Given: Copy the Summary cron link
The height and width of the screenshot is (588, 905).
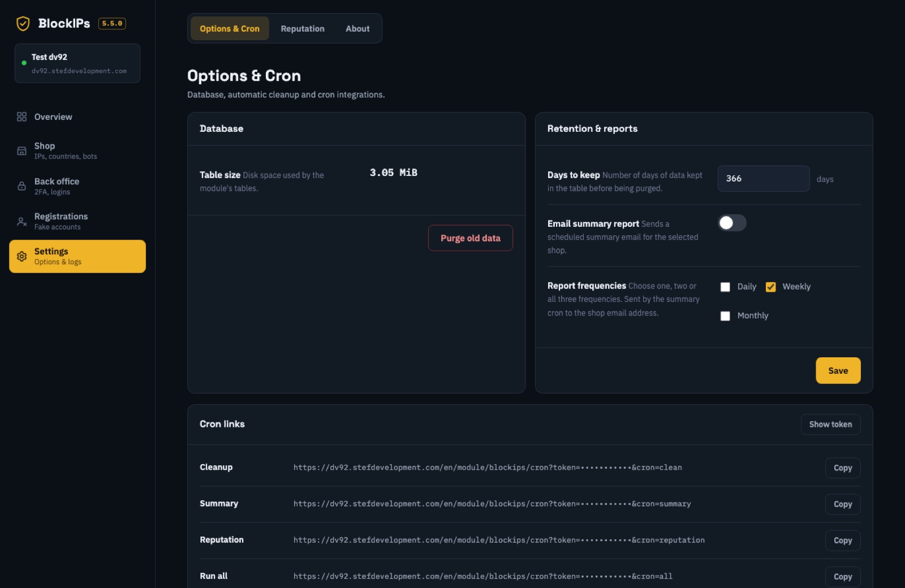Looking at the screenshot, I should pyautogui.click(x=843, y=504).
